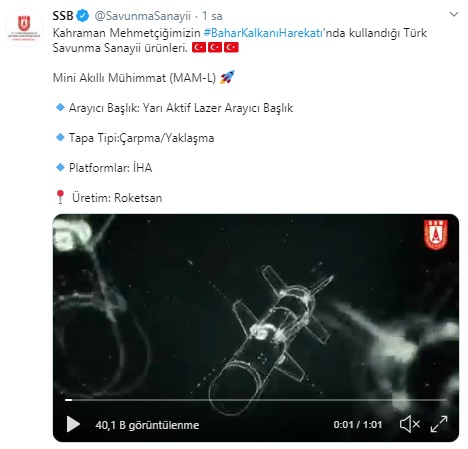Open the #BaharKalkanıHarekatı hashtag
Image resolution: width=468 pixels, height=449 pixels.
coord(263,33)
